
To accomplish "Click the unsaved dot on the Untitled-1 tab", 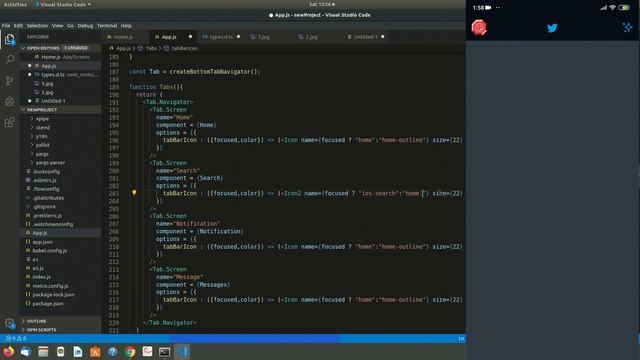I will pyautogui.click(x=382, y=37).
